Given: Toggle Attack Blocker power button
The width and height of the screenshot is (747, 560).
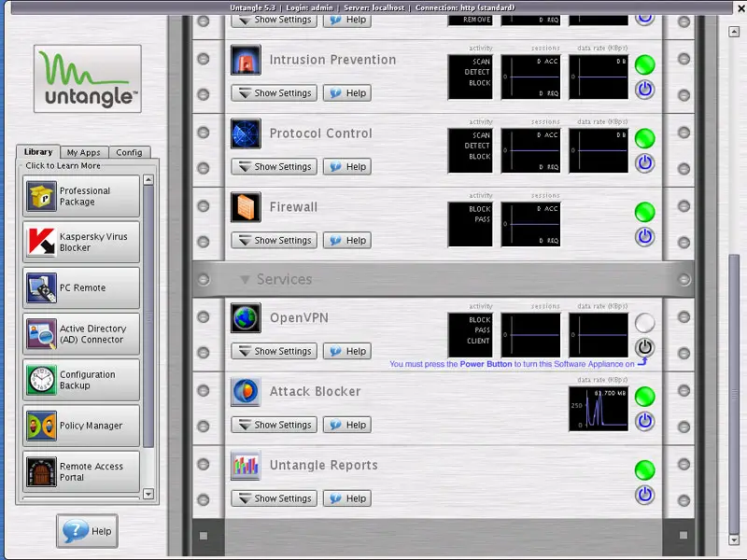Looking at the screenshot, I should [644, 422].
